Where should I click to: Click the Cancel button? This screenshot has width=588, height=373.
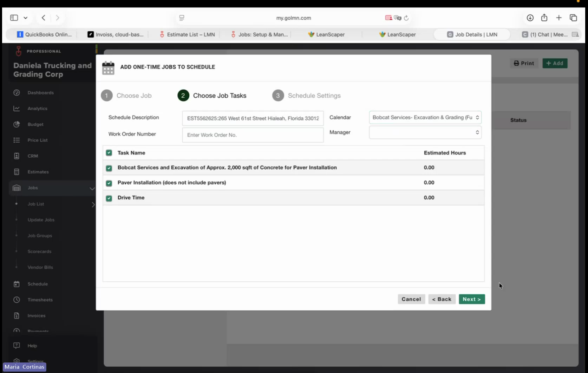pos(411,299)
